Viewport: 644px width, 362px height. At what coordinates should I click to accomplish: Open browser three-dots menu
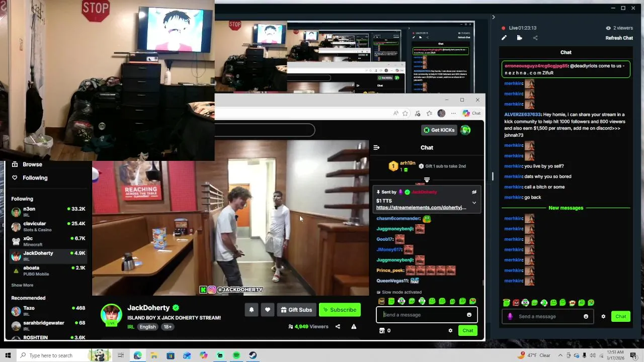point(453,113)
